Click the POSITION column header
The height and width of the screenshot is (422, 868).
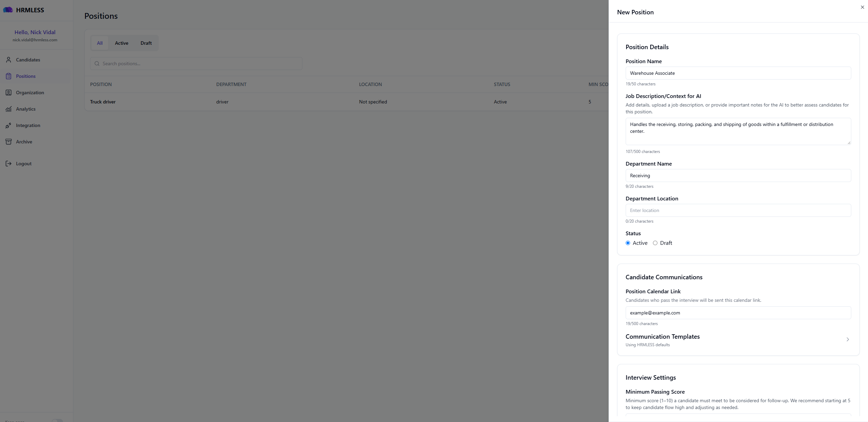point(101,84)
